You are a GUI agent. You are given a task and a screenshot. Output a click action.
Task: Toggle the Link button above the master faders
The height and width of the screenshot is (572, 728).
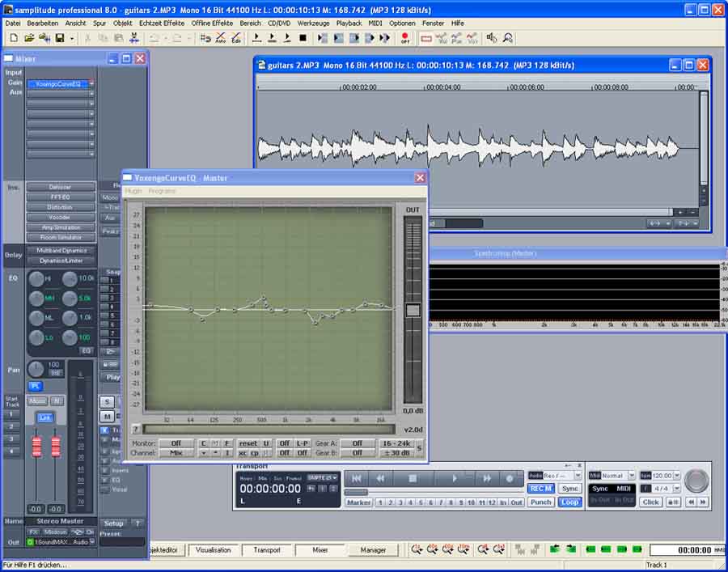point(44,417)
